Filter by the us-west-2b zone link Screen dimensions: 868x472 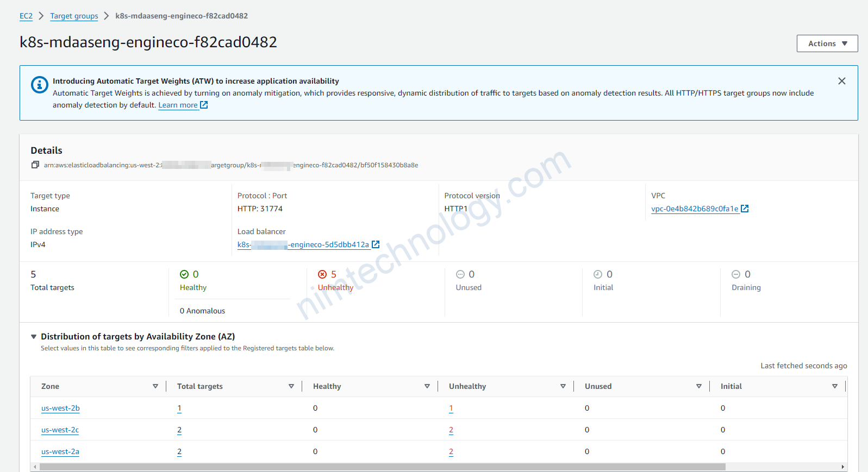tap(60, 408)
